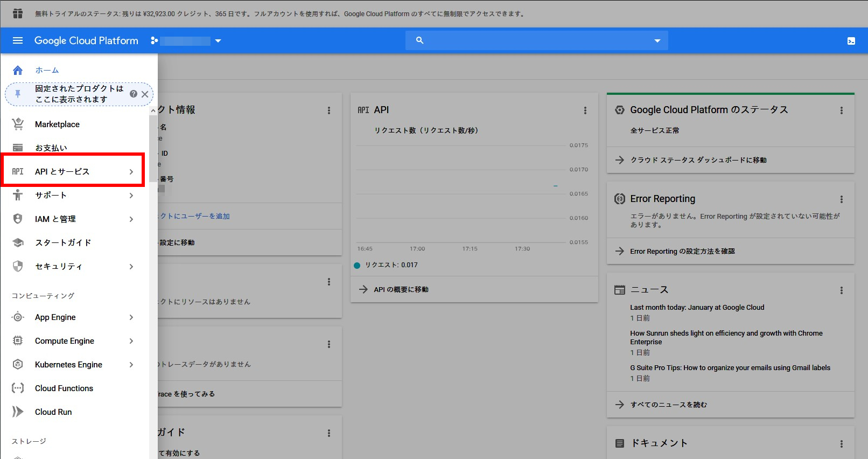
Task: Open Cloud Shell from the top bar
Action: 851,41
